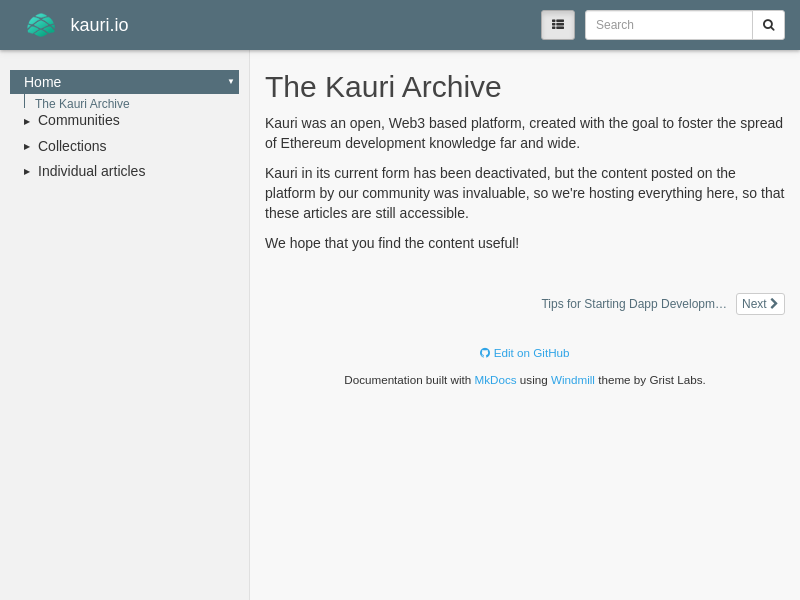
Task: Select Home in the sidebar
Action: point(43,82)
